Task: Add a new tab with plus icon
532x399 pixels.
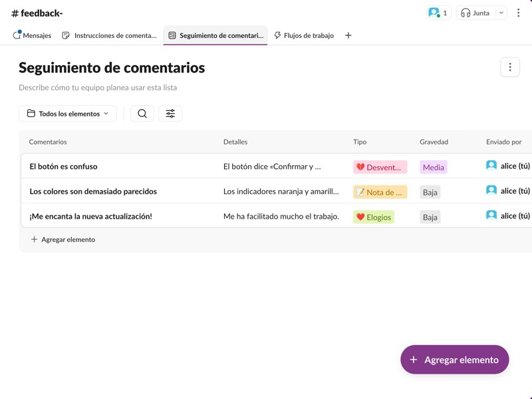Action: [x=348, y=35]
